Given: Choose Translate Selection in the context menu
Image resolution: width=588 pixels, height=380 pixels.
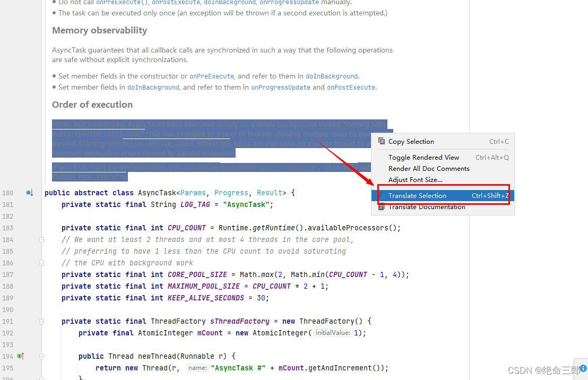Looking at the screenshot, I should [443, 195].
